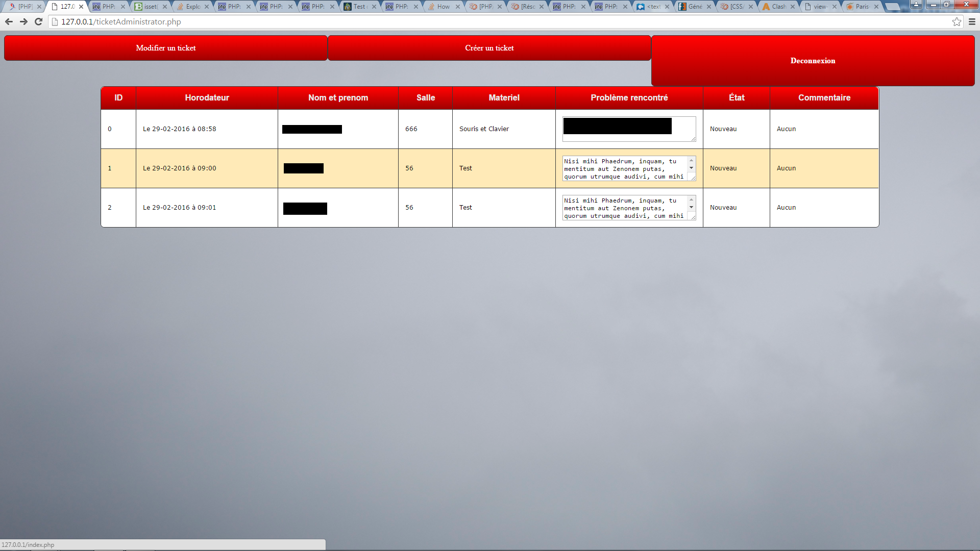The image size is (980, 551).
Task: Click the 'Modifier un ticket' button
Action: pos(166,48)
